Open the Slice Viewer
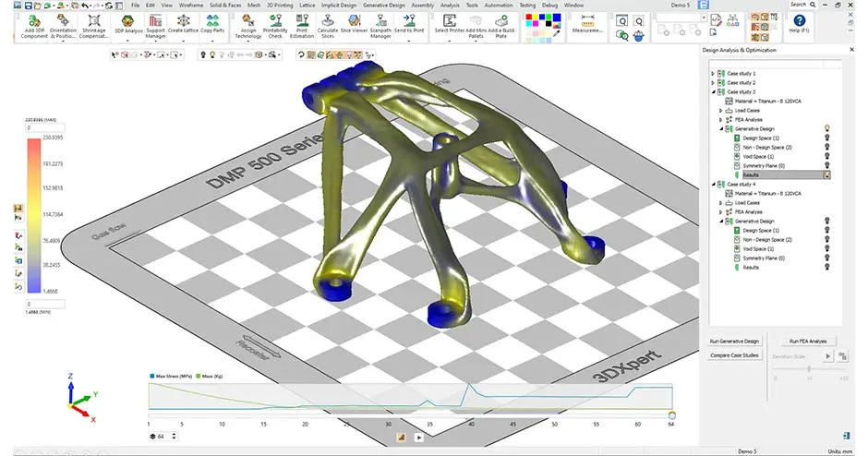Screen dimensions: 868x456 (354, 25)
